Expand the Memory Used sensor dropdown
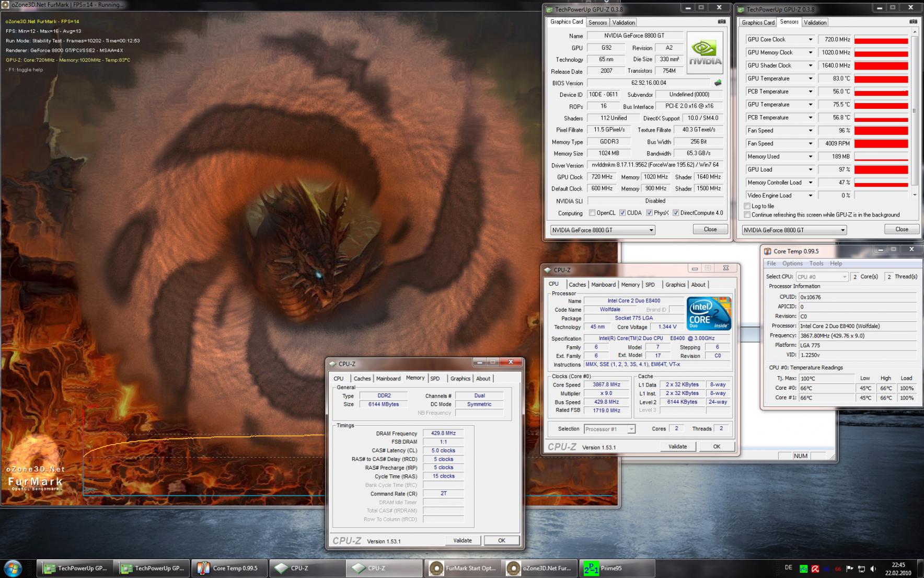924x578 pixels. coord(811,157)
